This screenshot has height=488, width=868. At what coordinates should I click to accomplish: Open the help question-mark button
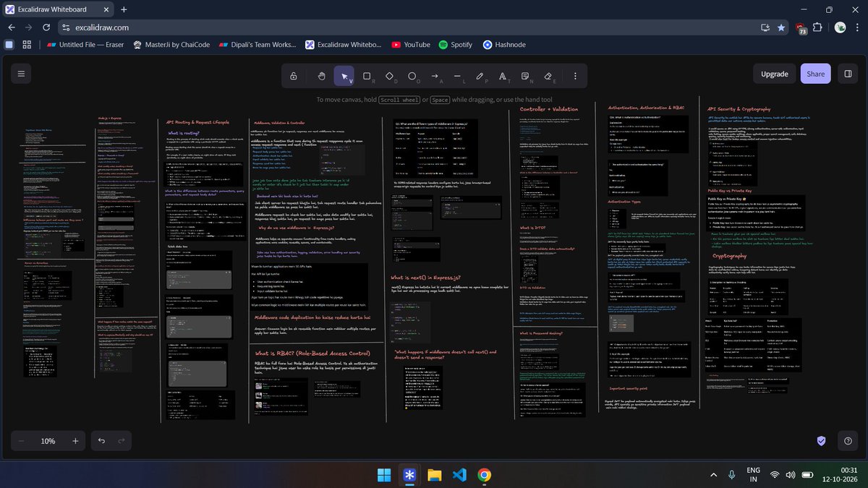coord(847,441)
